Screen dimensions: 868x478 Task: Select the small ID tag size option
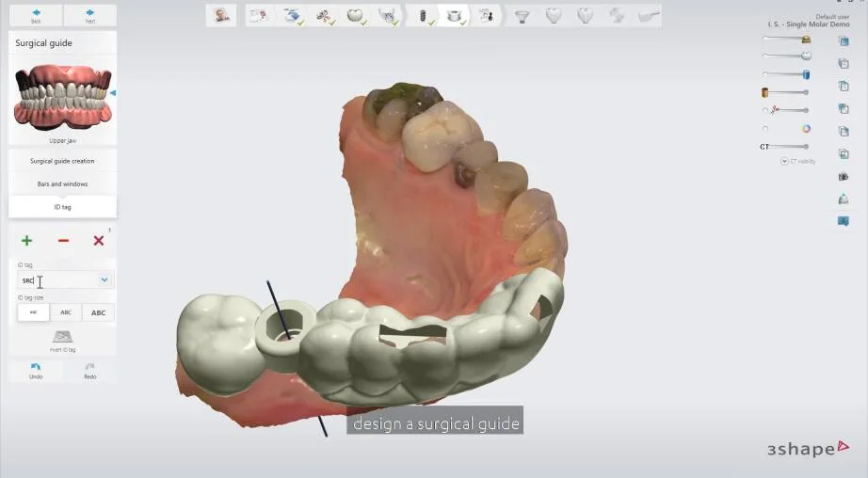33,312
